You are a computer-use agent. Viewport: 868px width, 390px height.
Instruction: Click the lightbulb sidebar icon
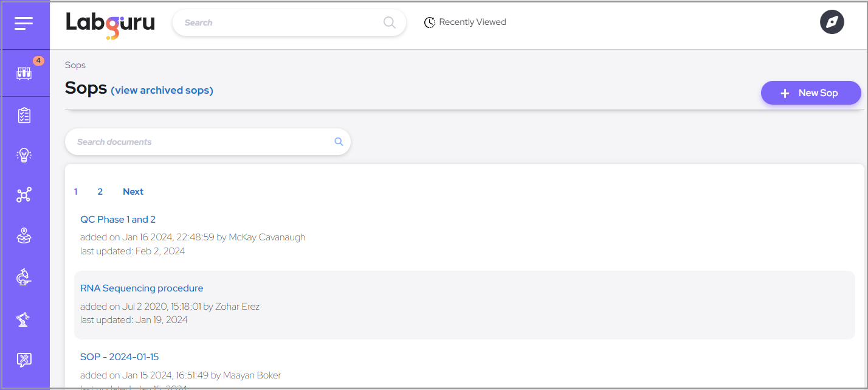tap(24, 155)
